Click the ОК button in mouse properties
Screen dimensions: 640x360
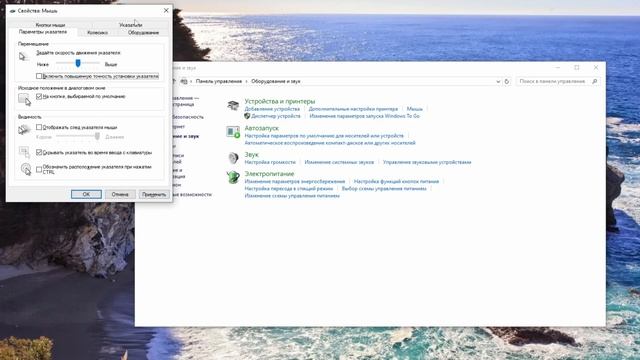pyautogui.click(x=86, y=194)
